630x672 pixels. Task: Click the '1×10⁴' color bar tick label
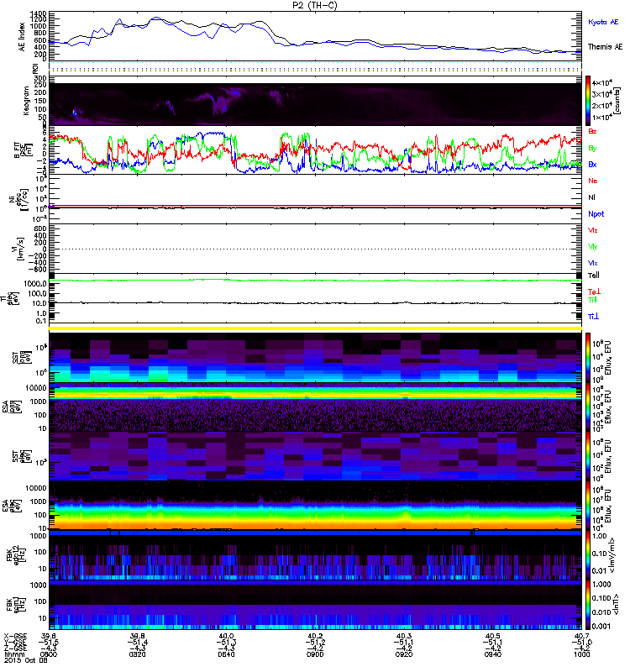[601, 117]
